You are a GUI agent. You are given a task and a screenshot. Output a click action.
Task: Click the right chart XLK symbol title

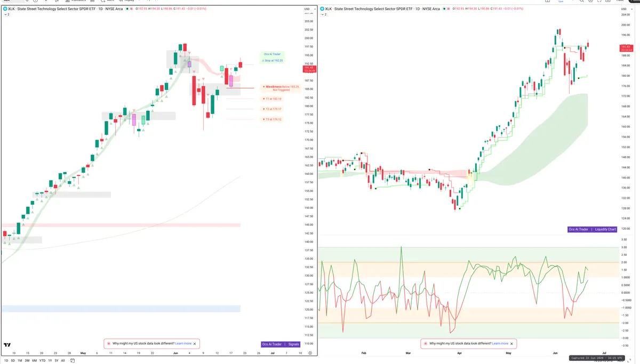pos(382,9)
